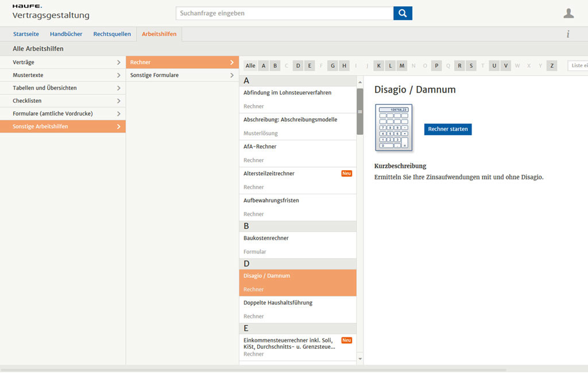Click the list scrollbar up arrow
This screenshot has height=385, width=588.
[x=360, y=82]
